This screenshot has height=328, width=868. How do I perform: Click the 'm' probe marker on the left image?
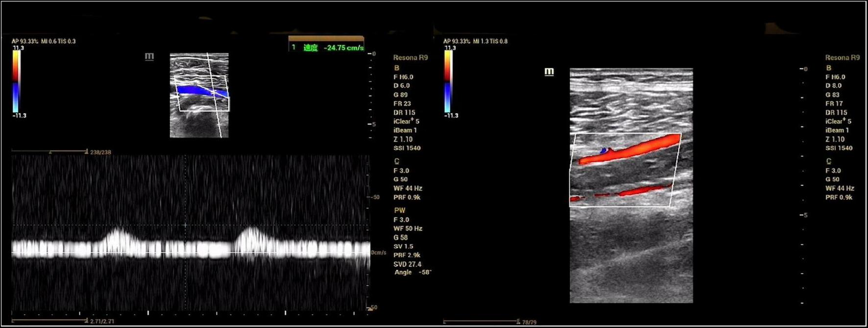tap(149, 57)
